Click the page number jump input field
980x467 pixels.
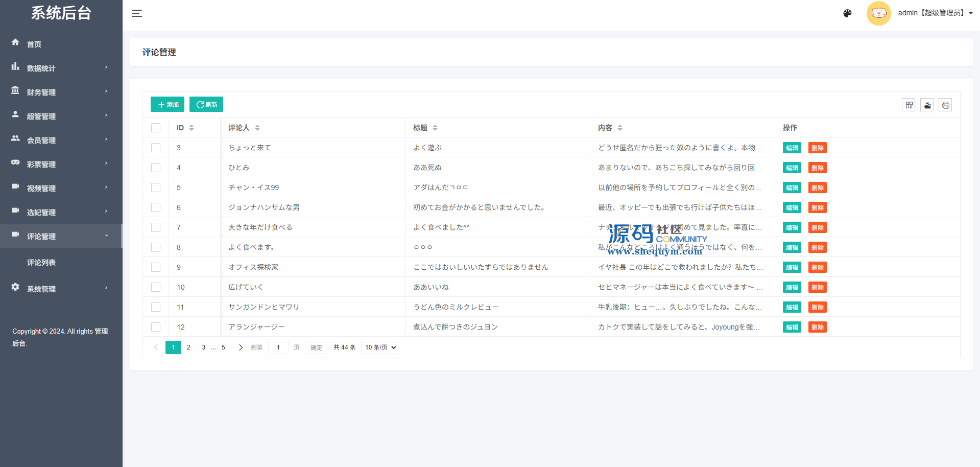tap(278, 347)
